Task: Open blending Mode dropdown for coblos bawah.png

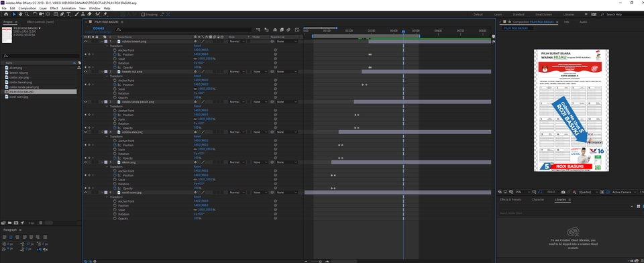Action: tap(237, 42)
